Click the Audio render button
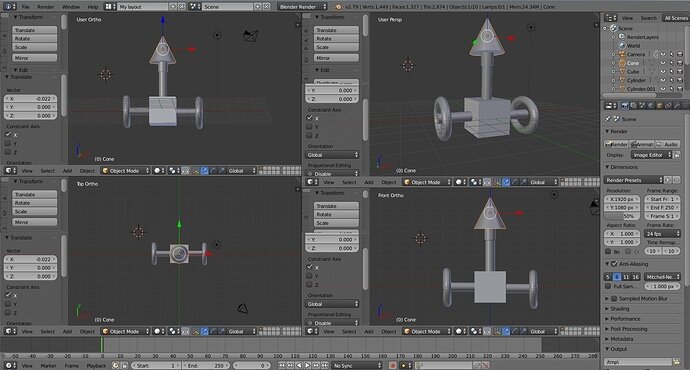The image size is (690, 370). pyautogui.click(x=668, y=144)
